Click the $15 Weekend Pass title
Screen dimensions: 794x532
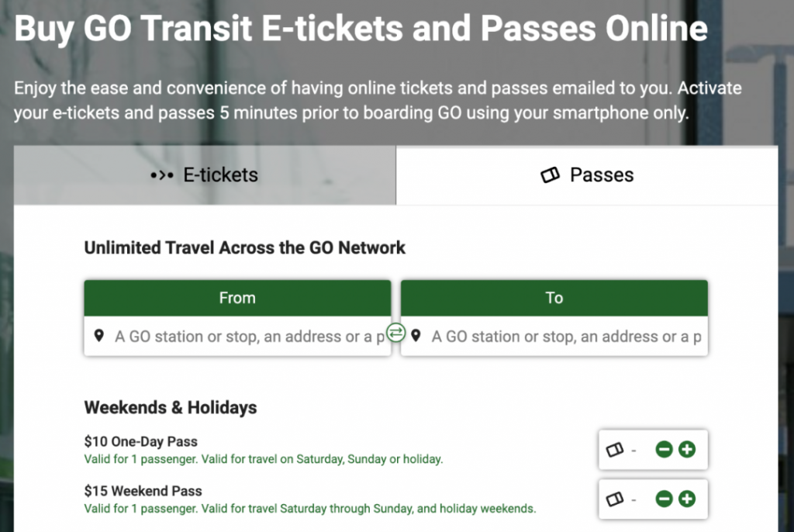(143, 491)
